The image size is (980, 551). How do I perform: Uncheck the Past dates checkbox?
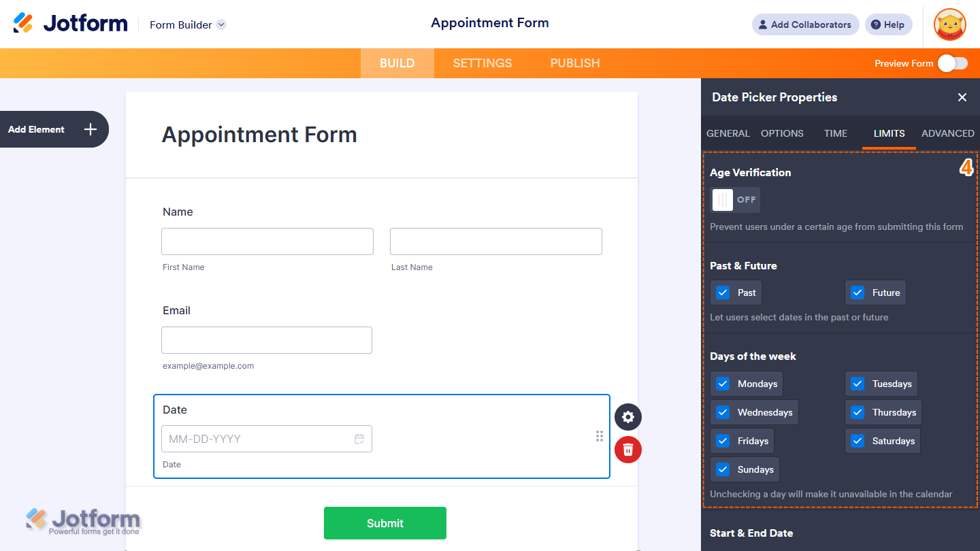pos(723,292)
